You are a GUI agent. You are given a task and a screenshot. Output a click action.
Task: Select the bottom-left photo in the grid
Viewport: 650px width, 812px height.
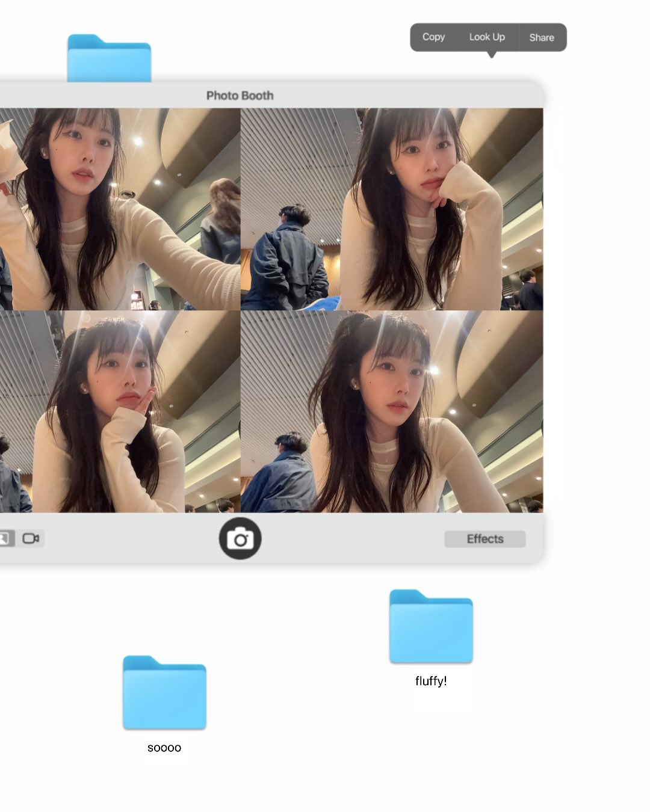coord(120,411)
